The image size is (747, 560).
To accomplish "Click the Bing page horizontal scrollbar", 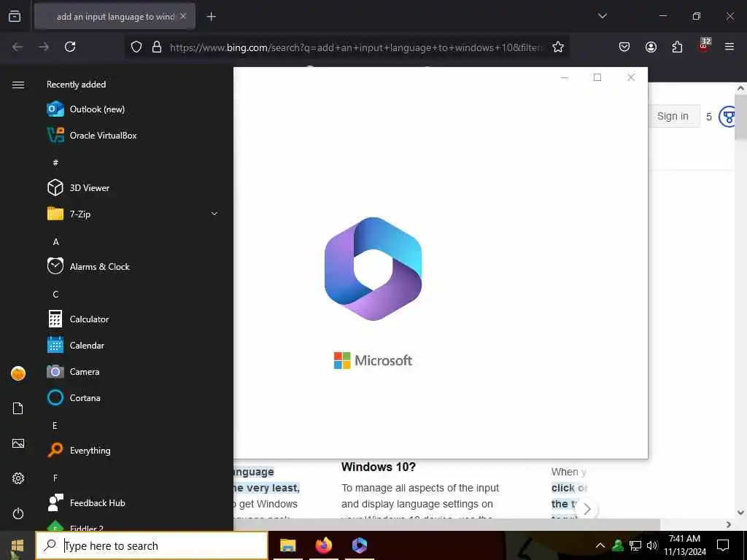I will click(x=447, y=524).
